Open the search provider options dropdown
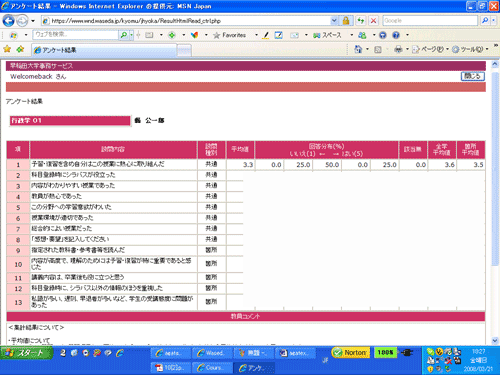500x375 pixels. coord(493,21)
